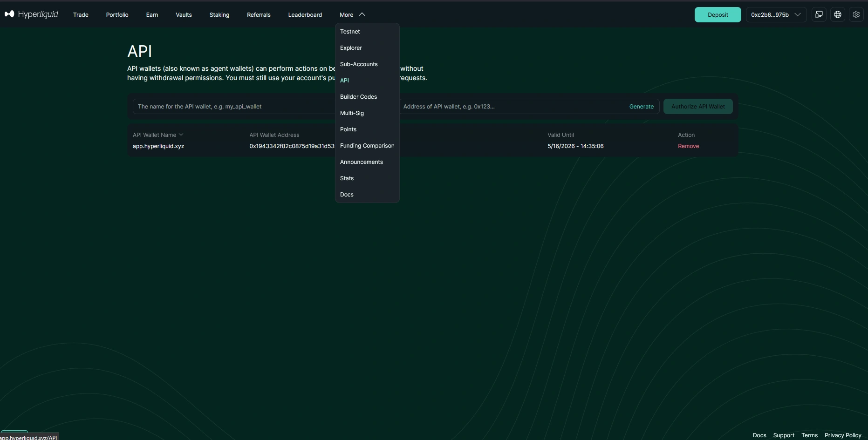Screen dimensions: 868x440
Task: Go to the Referrals tab
Action: coord(259,15)
